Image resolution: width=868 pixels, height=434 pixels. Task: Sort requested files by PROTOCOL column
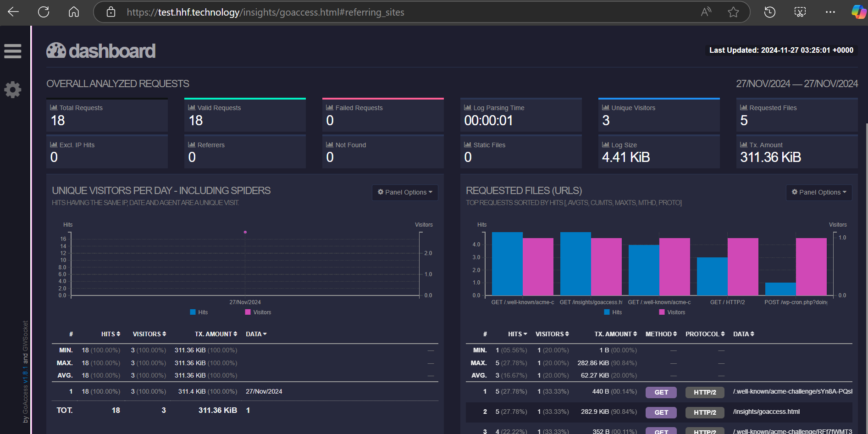[x=705, y=334]
